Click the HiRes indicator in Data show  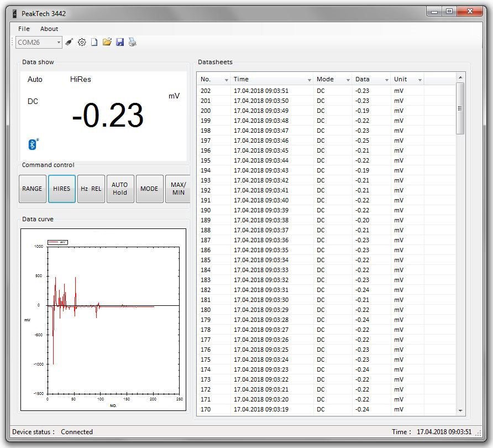(x=81, y=79)
